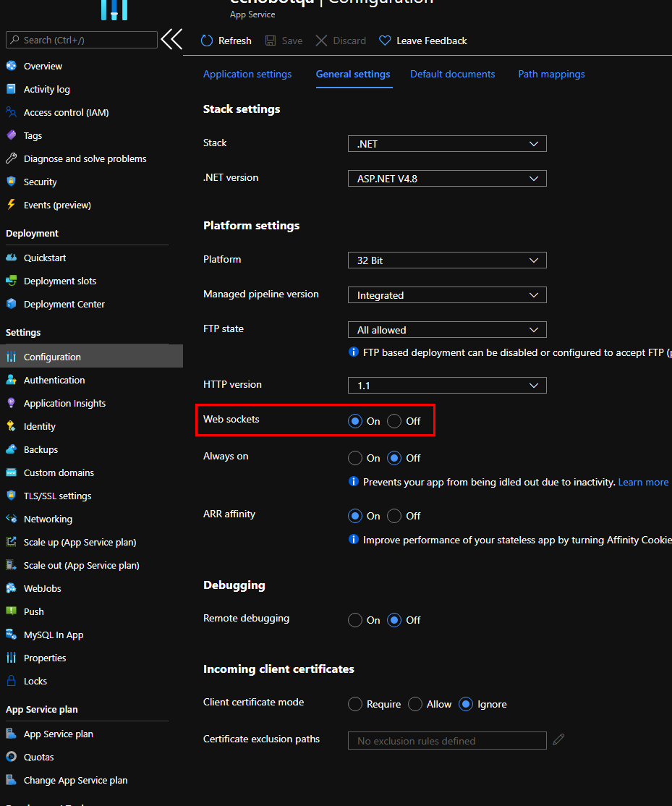This screenshot has height=806, width=672.
Task: Click the Discard button
Action: (x=341, y=41)
